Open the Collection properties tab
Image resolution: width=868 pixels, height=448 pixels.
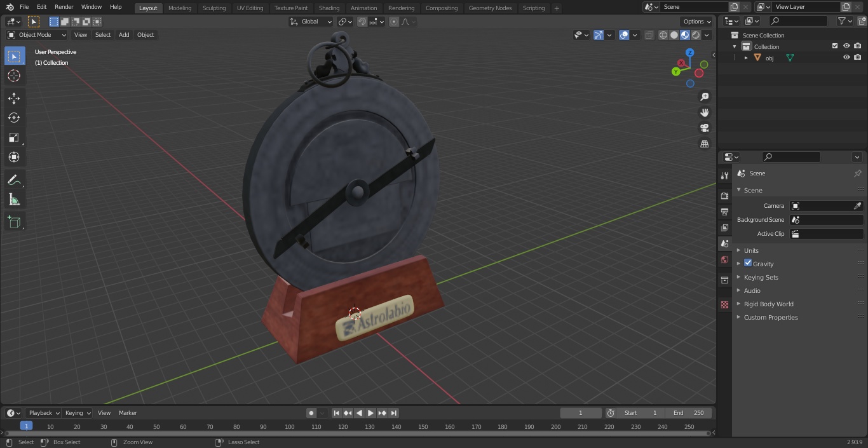724,280
